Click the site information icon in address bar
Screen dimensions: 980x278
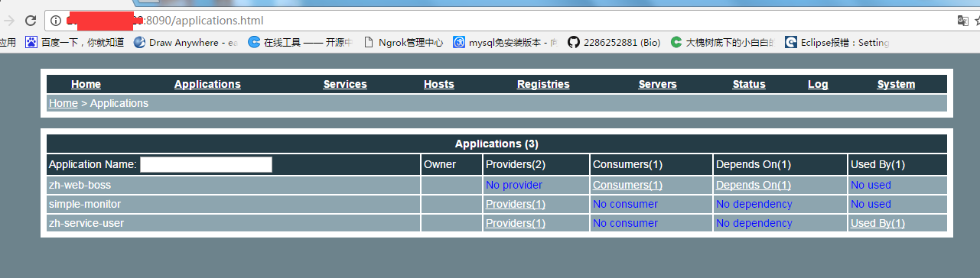tap(57, 21)
